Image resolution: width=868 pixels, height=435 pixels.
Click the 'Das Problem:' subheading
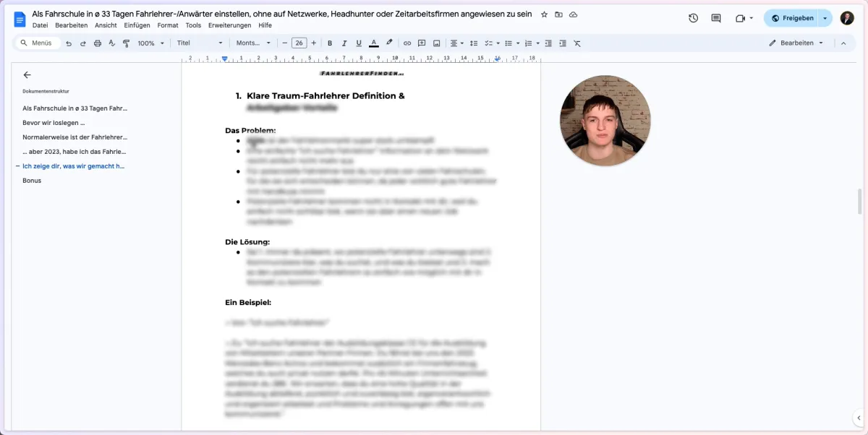pyautogui.click(x=250, y=130)
